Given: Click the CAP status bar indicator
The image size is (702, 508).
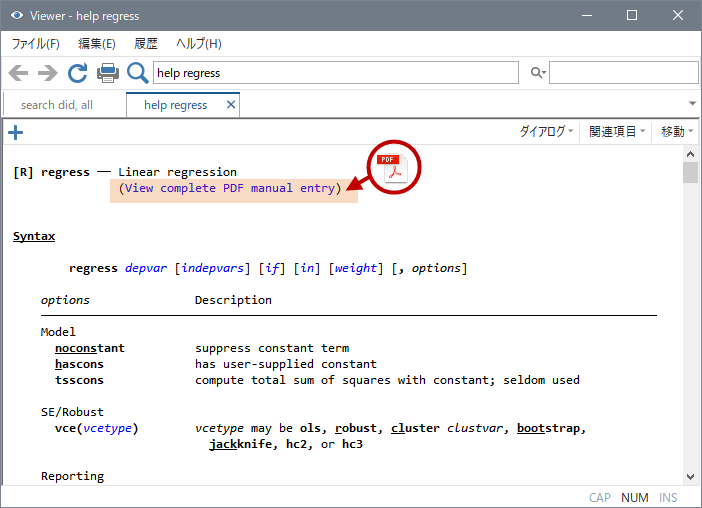Looking at the screenshot, I should click(599, 498).
